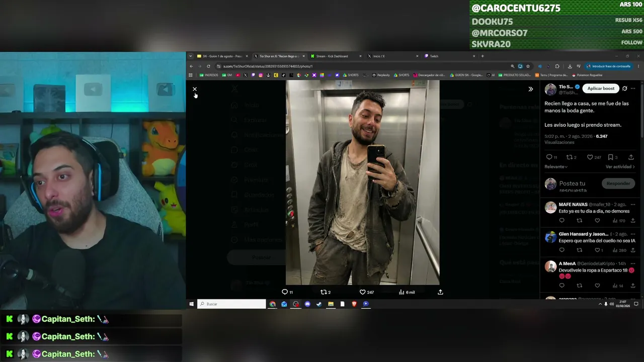This screenshot has height=362, width=644.
Task: Open the INGRESOS bookmark
Action: (x=209, y=75)
